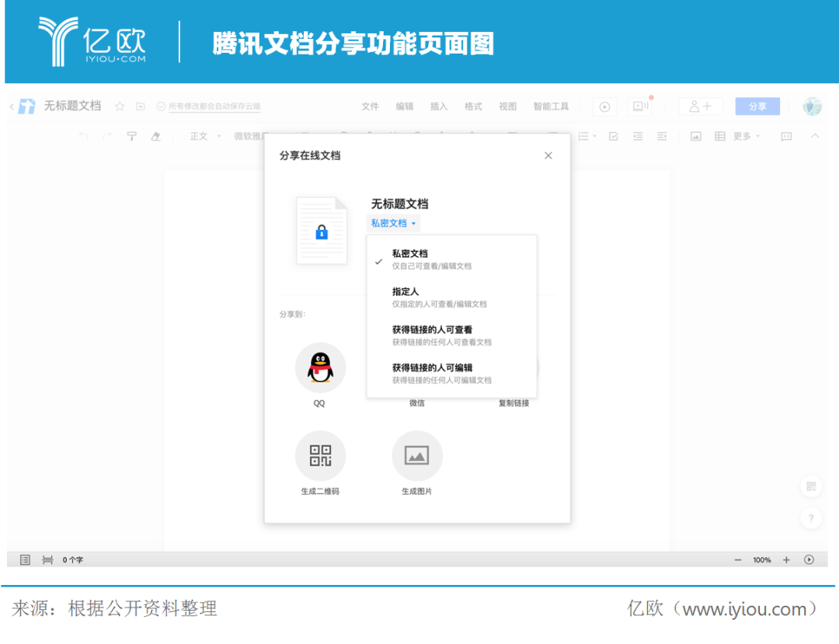Expand the 更多 toolbar dropdown
Image resolution: width=839 pixels, height=644 pixels.
746,137
